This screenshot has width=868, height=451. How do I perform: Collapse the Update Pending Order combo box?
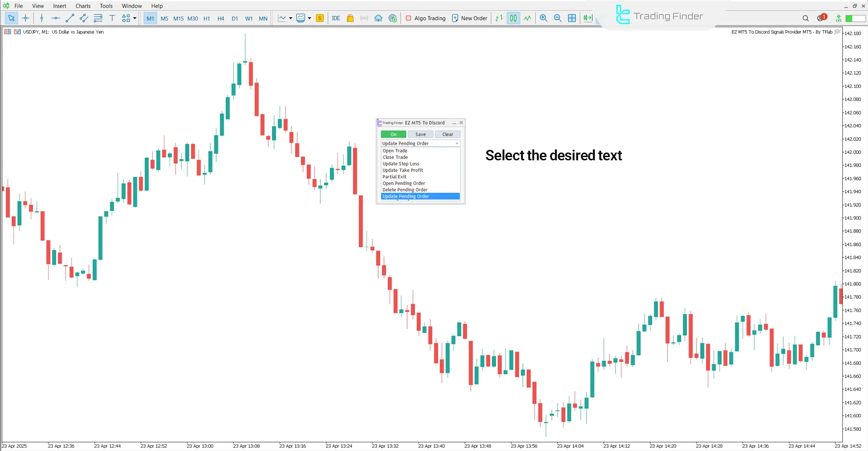[457, 144]
